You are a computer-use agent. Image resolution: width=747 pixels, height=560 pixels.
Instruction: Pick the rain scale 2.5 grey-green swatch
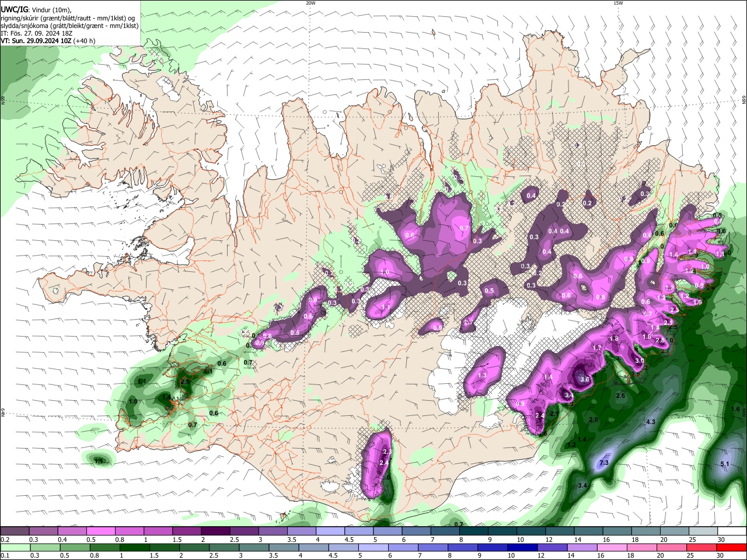[x=224, y=548]
